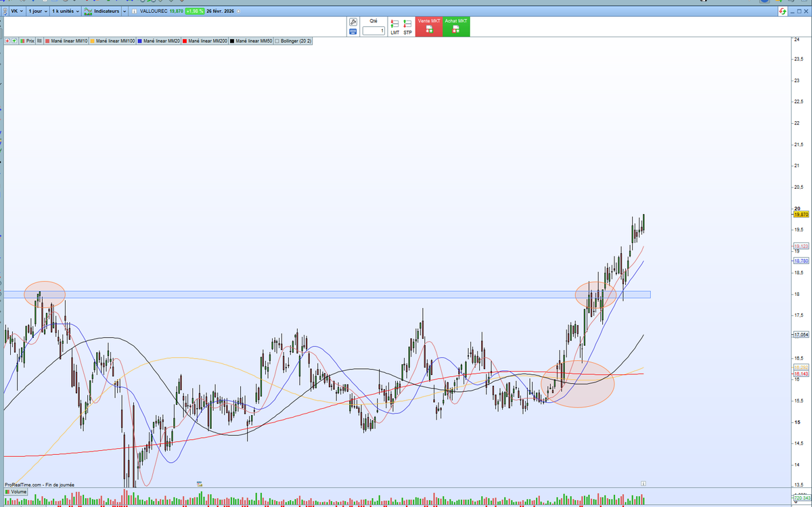Click the ProRealTime.com - Fin de journée label
Viewport: 812px width, 507px height.
[x=39, y=485]
